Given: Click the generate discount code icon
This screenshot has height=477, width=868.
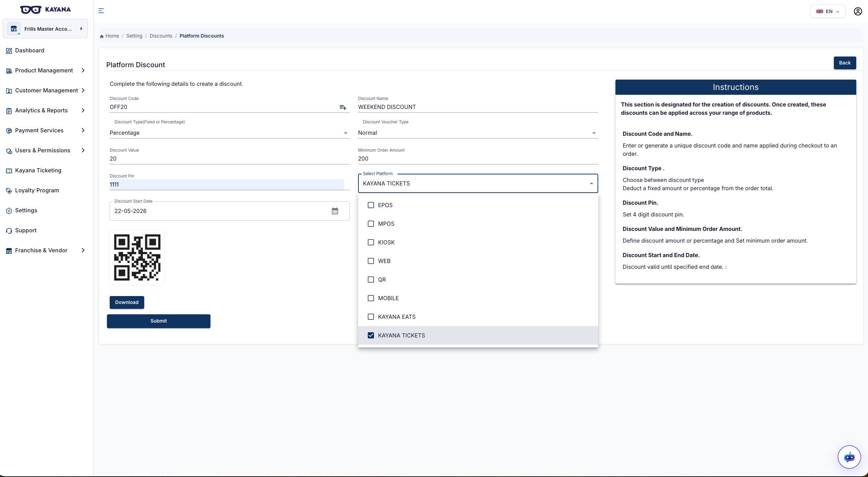Looking at the screenshot, I should click(343, 108).
